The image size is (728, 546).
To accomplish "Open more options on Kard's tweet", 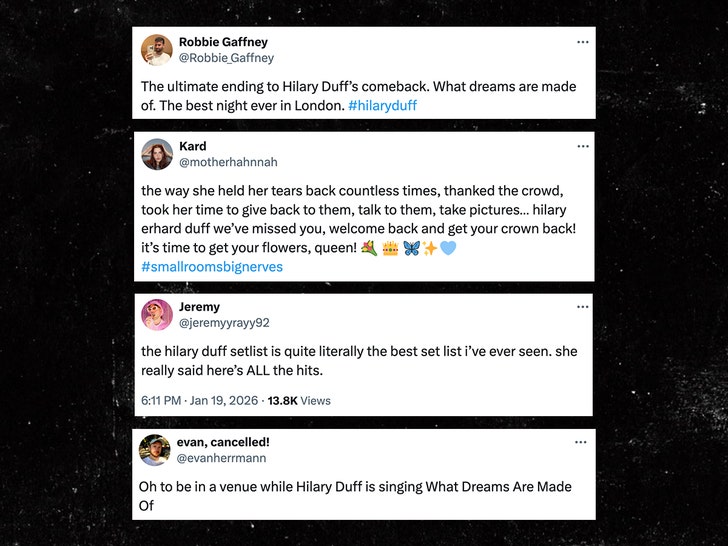I will tap(582, 146).
